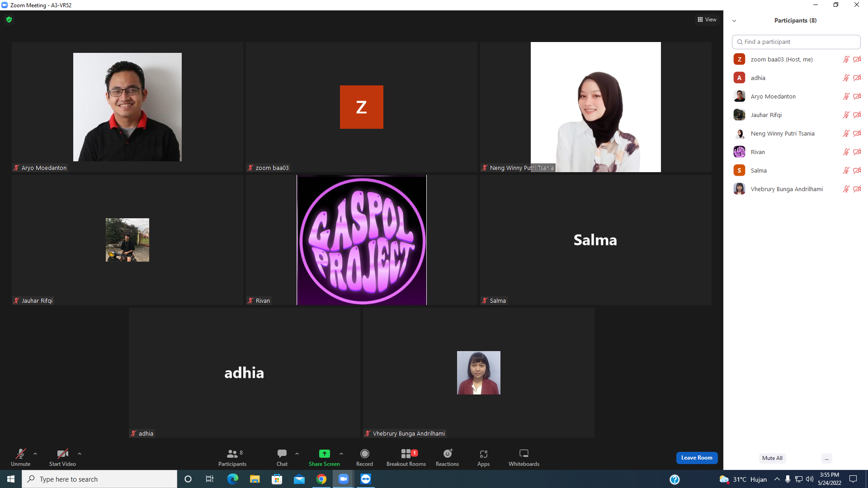Open TeamViewer from the taskbar
Screen dimensions: 868x488
tap(366, 479)
